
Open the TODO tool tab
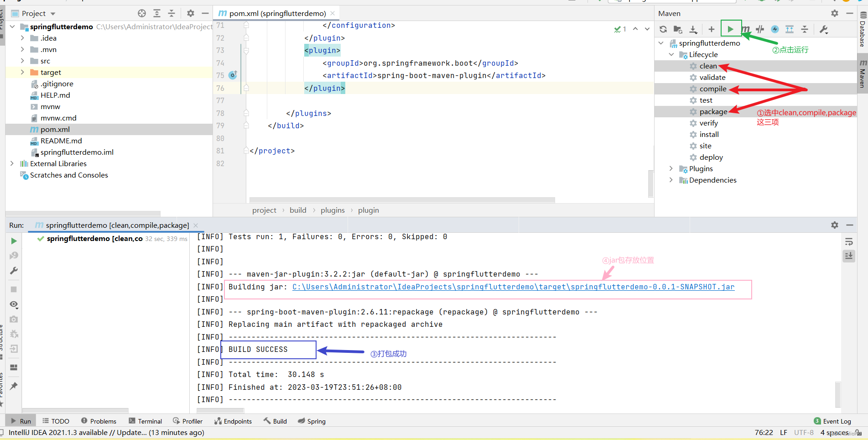point(56,421)
